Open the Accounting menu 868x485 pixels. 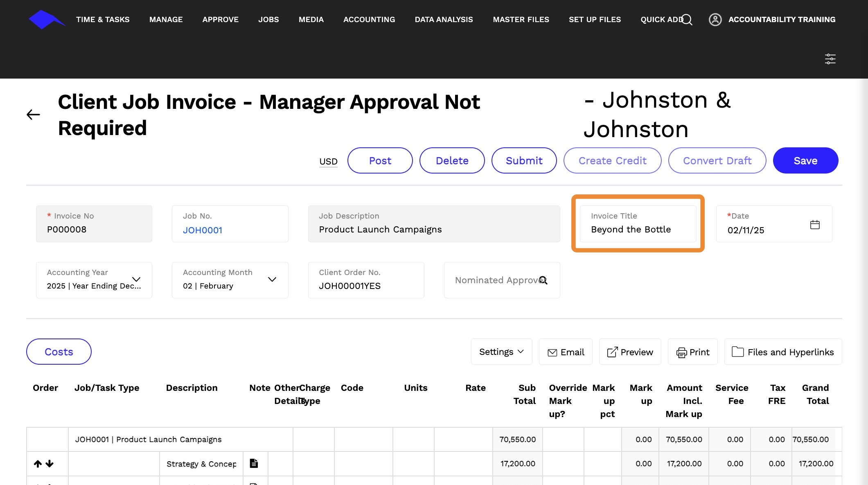coord(369,20)
